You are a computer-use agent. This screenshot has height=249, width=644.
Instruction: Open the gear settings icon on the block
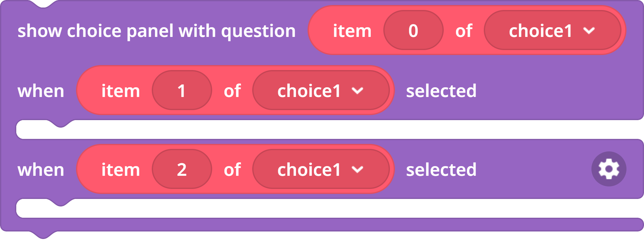pyautogui.click(x=609, y=169)
